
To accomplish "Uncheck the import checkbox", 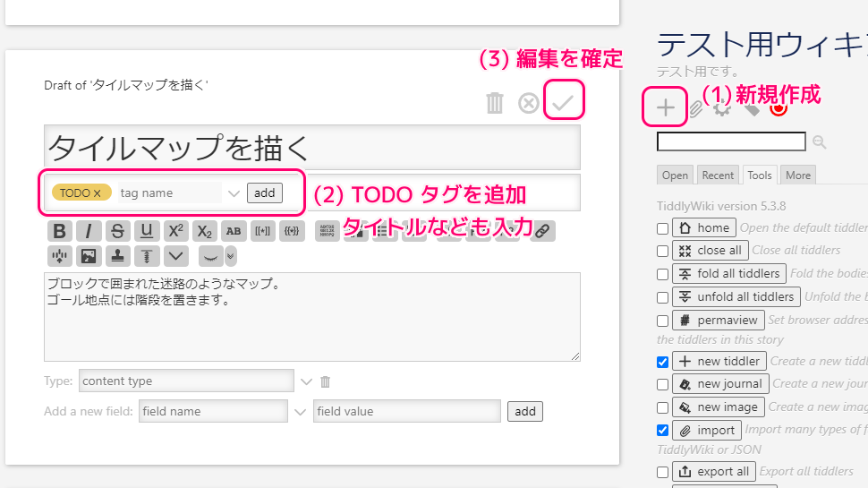I will coord(662,431).
